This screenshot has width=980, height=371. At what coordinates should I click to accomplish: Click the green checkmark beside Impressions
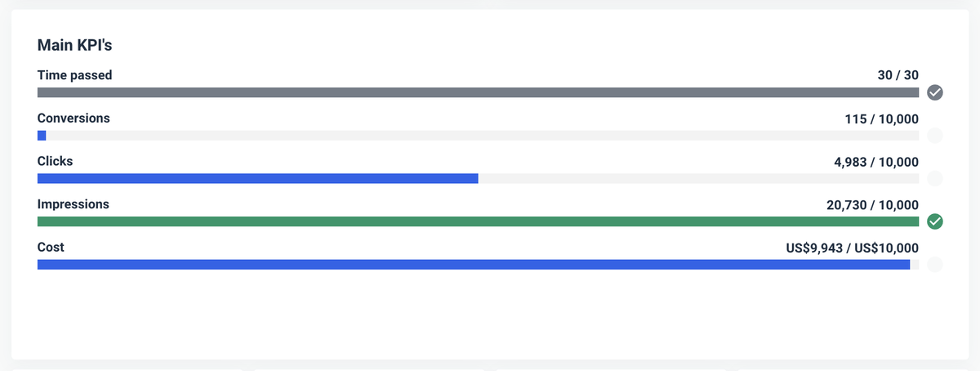pos(935,221)
